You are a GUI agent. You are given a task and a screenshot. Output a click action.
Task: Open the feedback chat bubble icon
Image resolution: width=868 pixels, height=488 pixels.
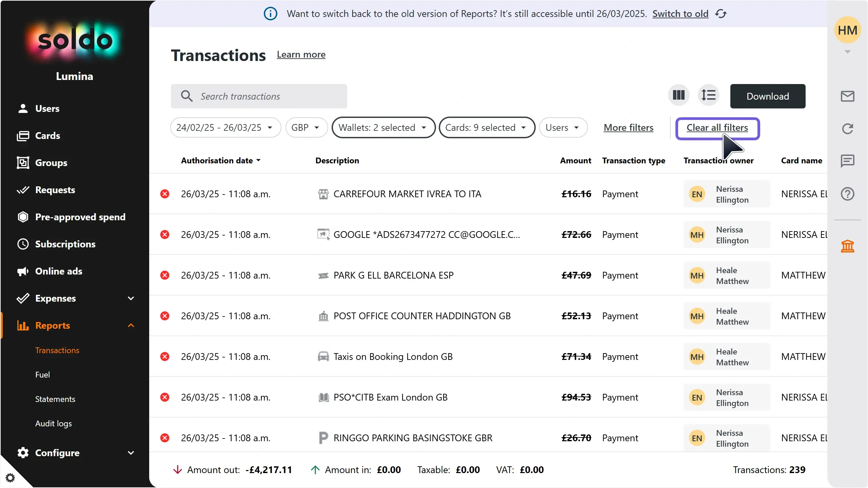[847, 161]
